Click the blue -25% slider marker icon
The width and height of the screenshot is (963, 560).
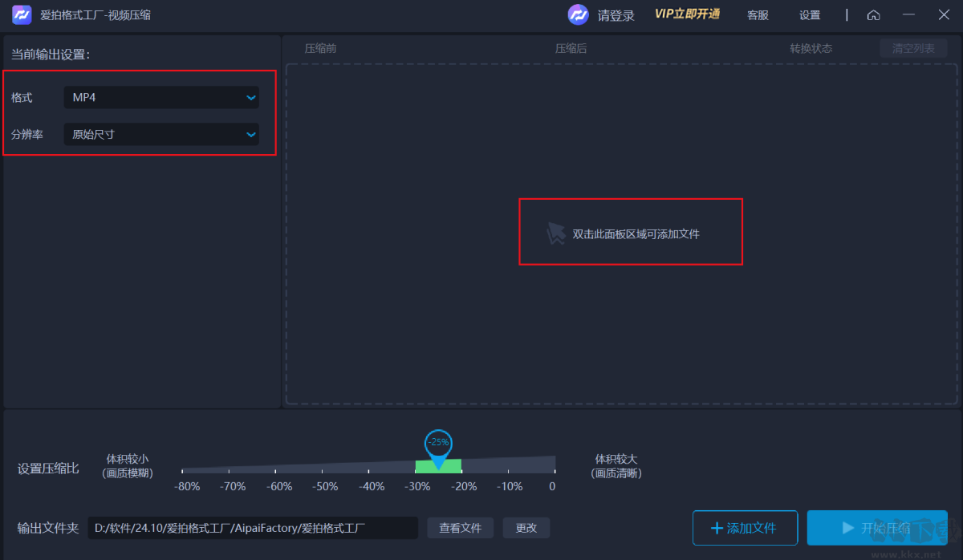[438, 442]
